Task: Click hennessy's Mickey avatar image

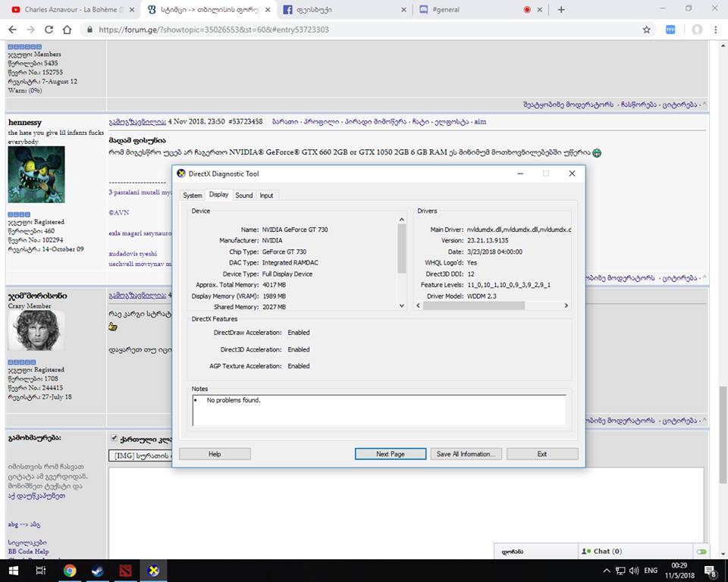Action: click(36, 174)
